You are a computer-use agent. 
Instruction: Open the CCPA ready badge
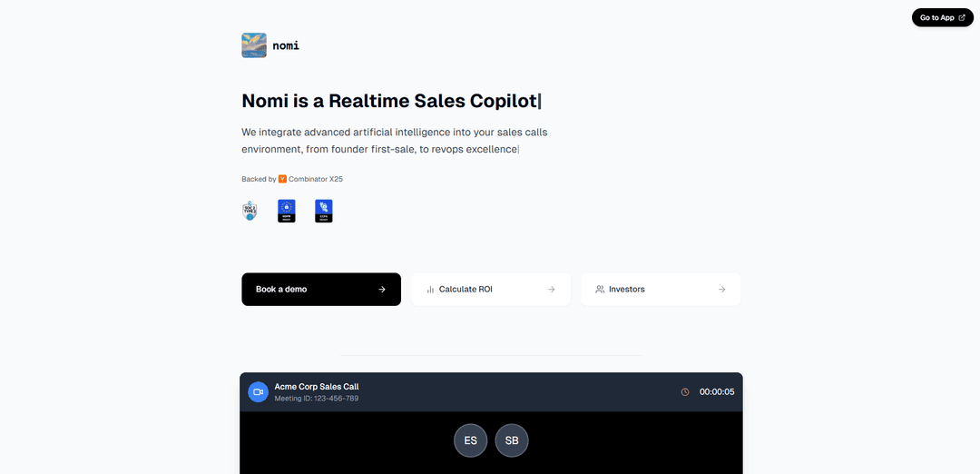pos(324,211)
